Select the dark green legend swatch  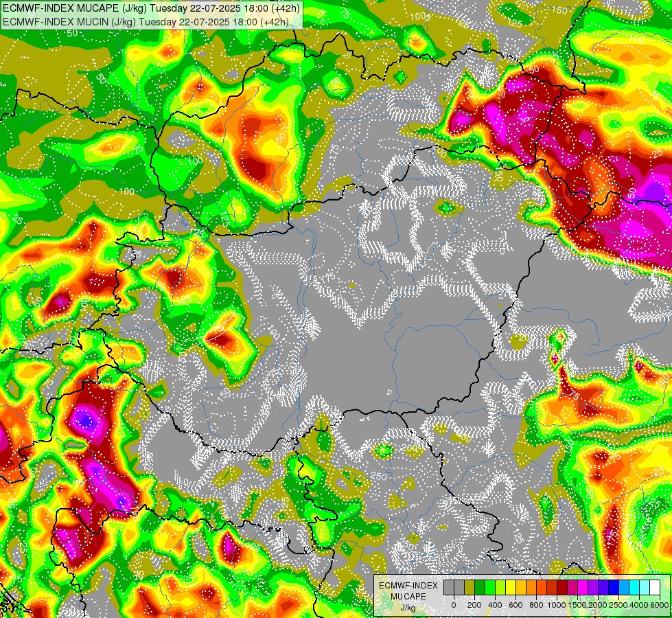[x=480, y=588]
